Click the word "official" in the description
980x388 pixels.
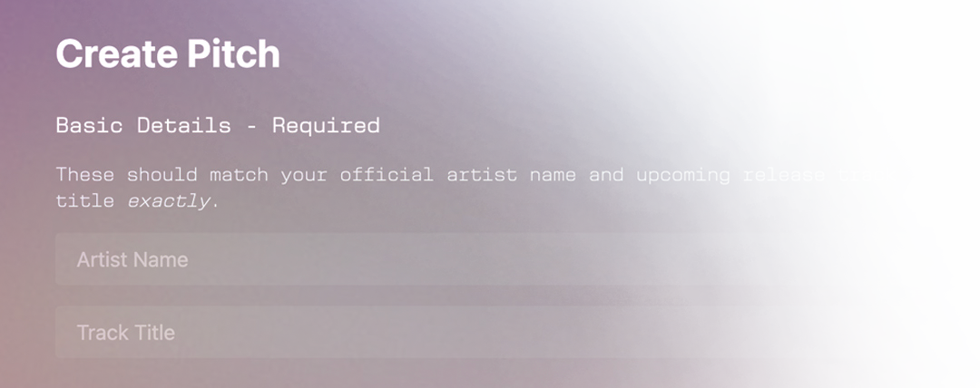[x=387, y=174]
